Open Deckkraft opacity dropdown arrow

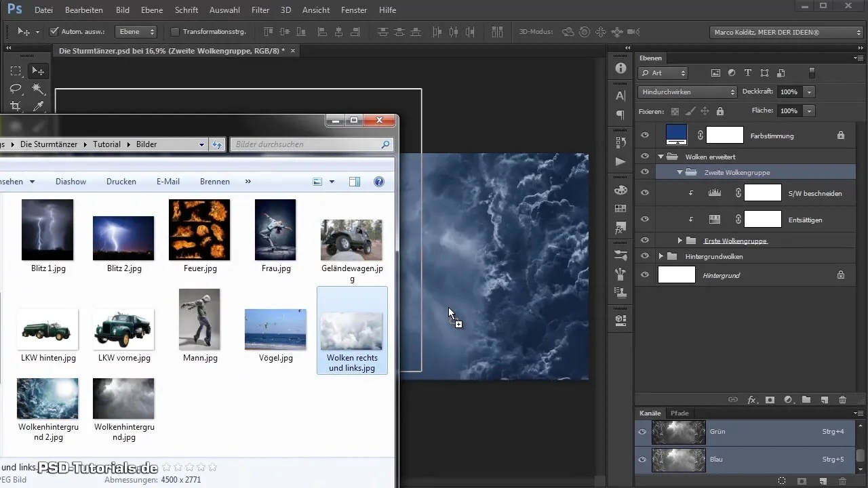pyautogui.click(x=810, y=91)
